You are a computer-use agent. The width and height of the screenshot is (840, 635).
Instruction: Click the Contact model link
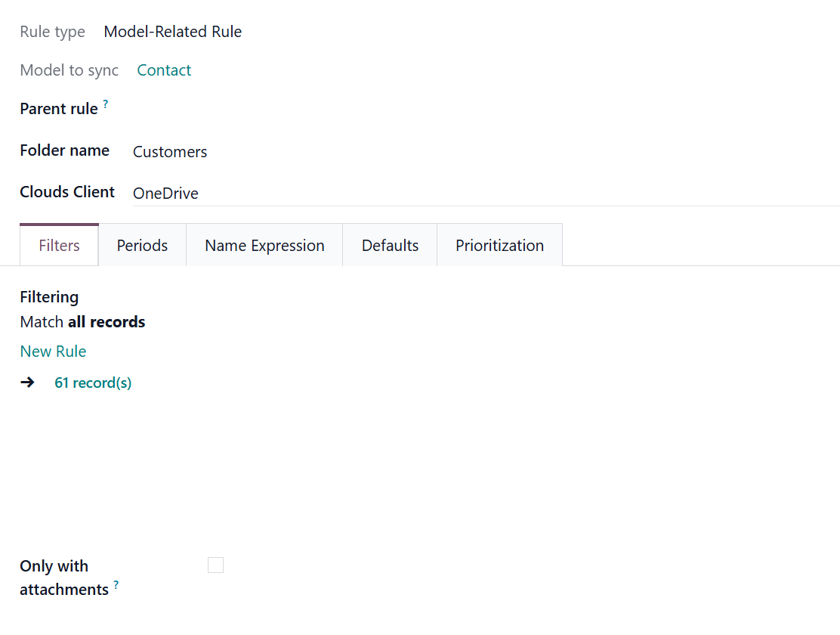[164, 70]
